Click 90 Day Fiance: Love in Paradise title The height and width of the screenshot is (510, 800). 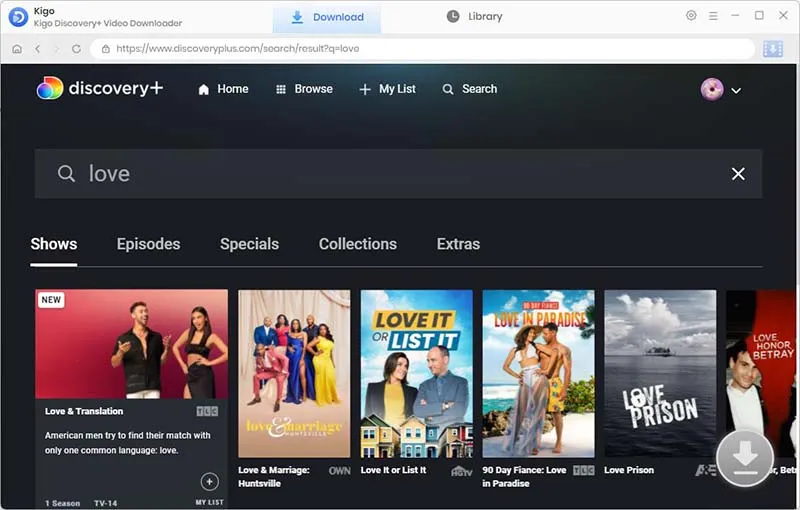point(524,477)
